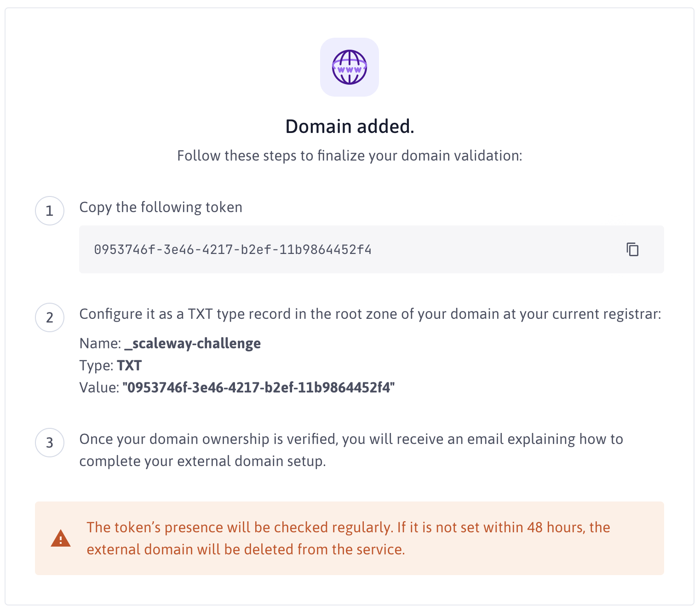This screenshot has height=611, width=700.
Task: Click the "Value:" field label
Action: [99, 387]
